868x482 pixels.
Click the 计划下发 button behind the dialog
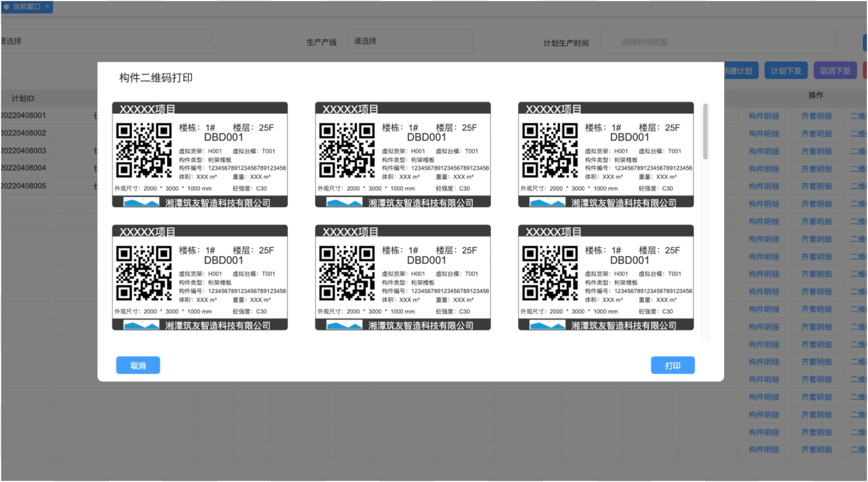pyautogui.click(x=786, y=71)
